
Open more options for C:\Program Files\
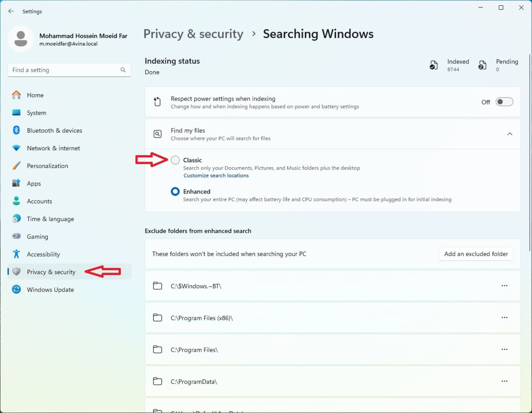click(504, 349)
